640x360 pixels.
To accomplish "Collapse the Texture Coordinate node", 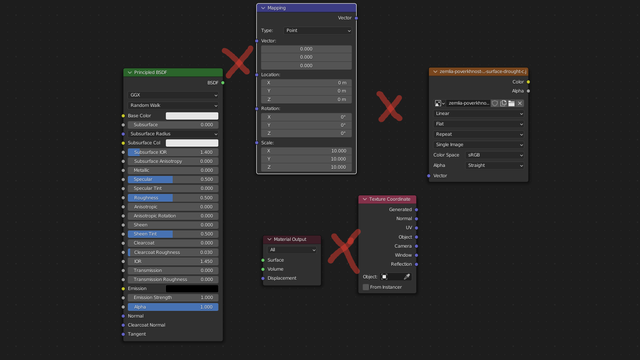I will (364, 199).
